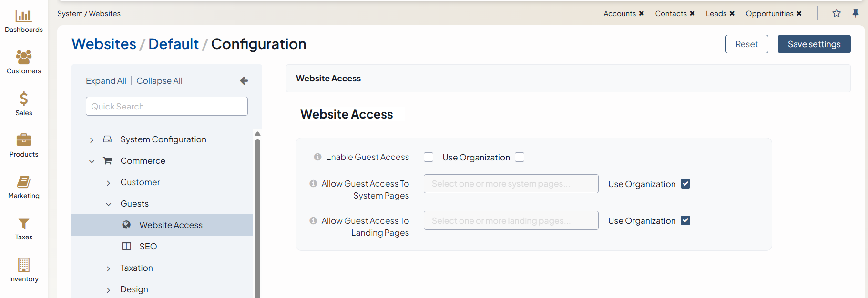Click the favorite star icon

[837, 13]
